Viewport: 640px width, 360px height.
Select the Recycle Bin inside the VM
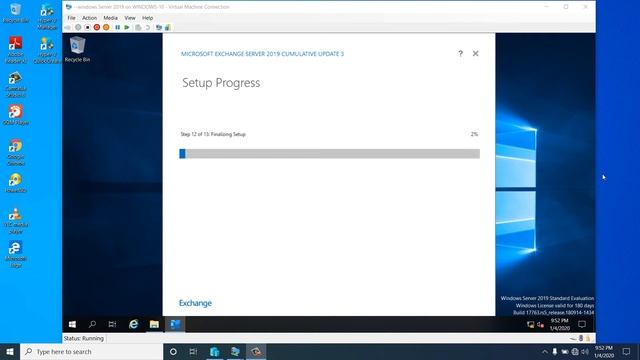tap(77, 49)
